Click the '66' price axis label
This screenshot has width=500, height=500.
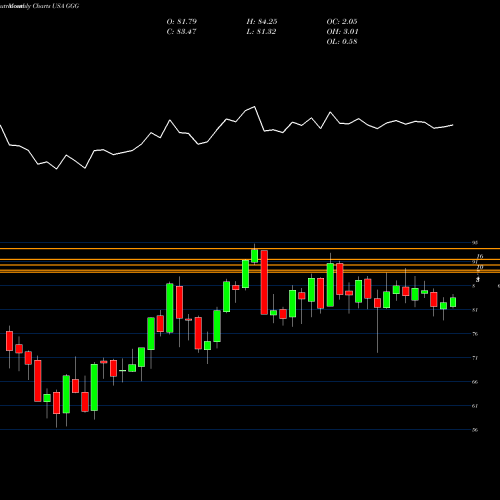point(475,382)
